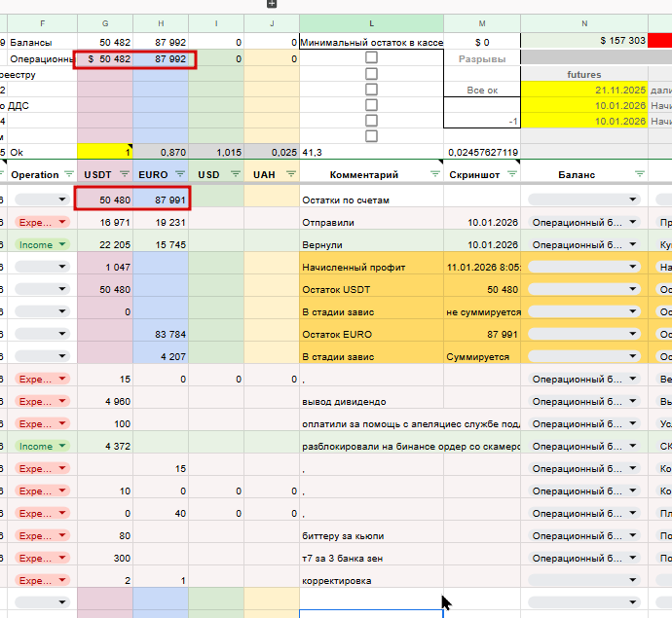Open the filter icon on the USDT header
672x618 pixels.
click(125, 174)
